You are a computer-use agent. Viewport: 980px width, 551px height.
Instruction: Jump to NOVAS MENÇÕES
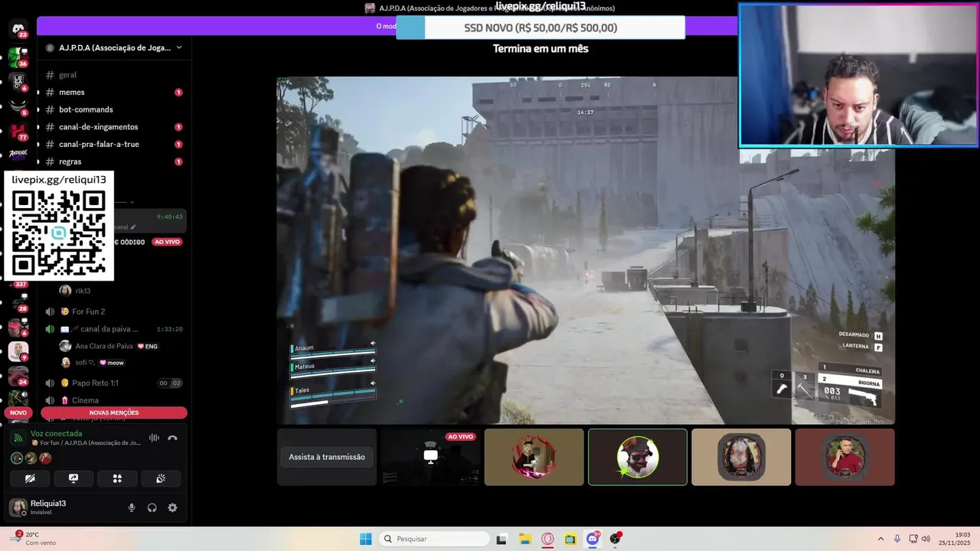114,412
